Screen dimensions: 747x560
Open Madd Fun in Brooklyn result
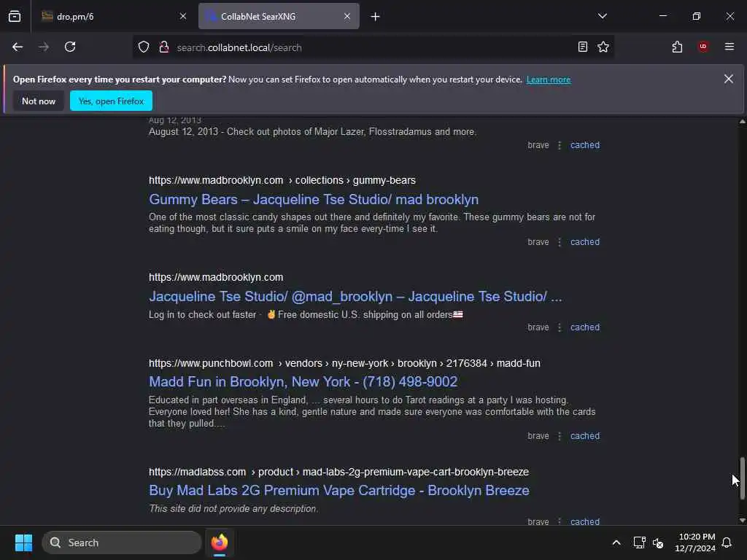pyautogui.click(x=303, y=382)
